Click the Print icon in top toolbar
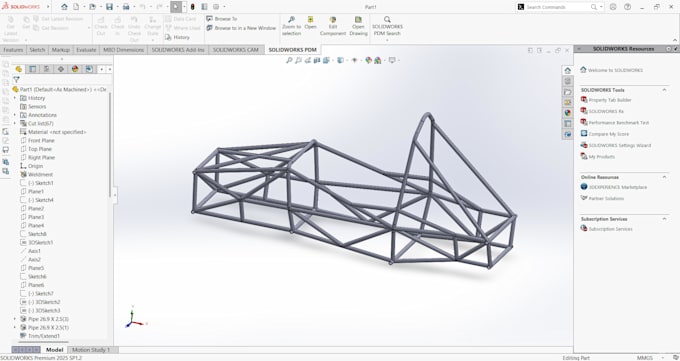 (x=126, y=7)
